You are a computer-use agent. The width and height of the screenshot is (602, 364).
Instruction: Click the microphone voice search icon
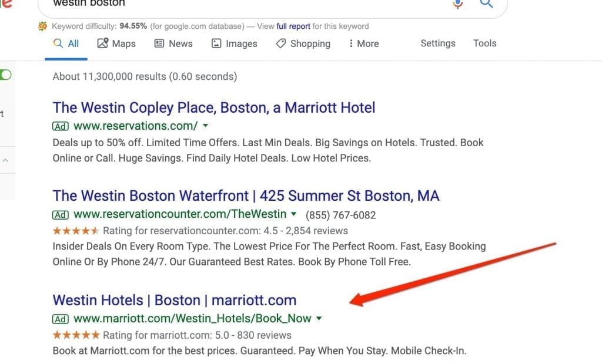[457, 4]
